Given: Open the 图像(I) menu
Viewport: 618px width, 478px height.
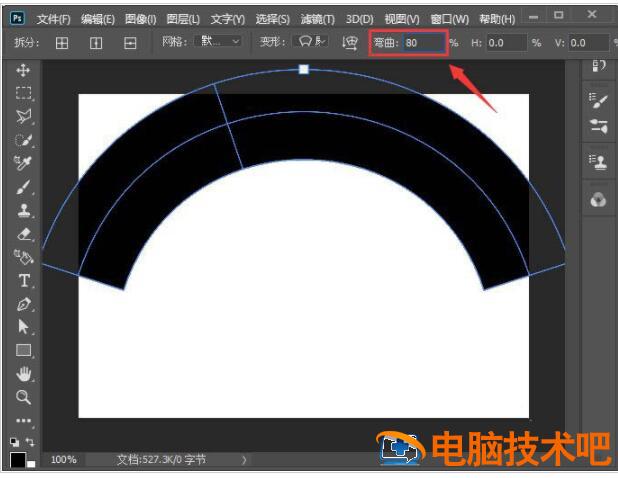Looking at the screenshot, I should coord(140,19).
